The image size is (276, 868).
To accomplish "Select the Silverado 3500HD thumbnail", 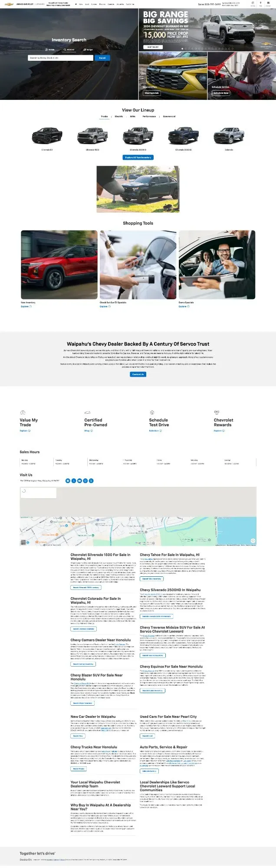I will (x=184, y=135).
